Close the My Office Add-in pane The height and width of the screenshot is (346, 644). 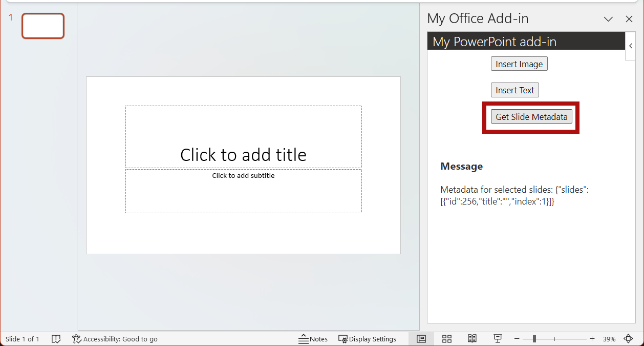(629, 19)
